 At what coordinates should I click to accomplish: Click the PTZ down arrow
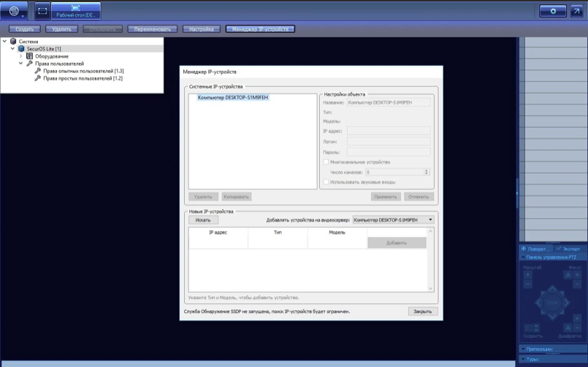click(552, 317)
